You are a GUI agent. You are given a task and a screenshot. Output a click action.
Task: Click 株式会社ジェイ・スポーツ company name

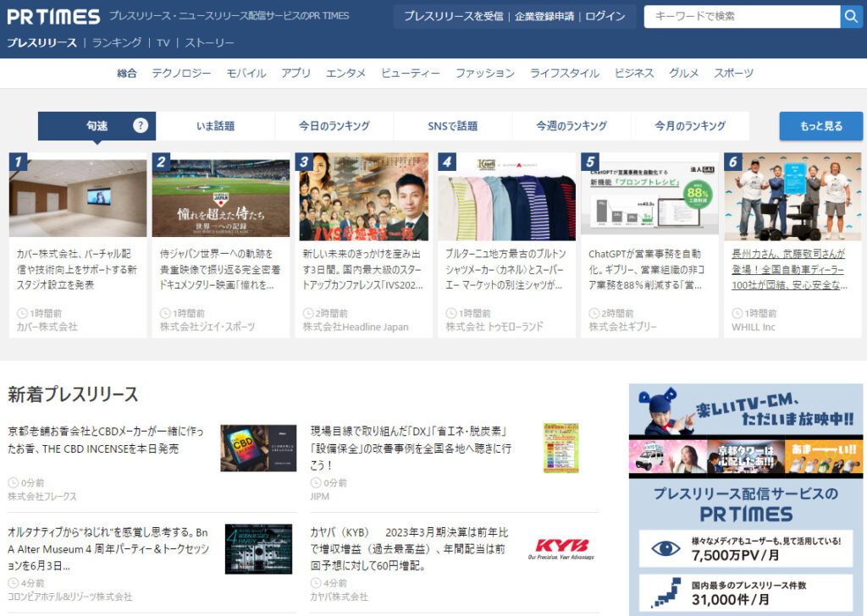(207, 327)
